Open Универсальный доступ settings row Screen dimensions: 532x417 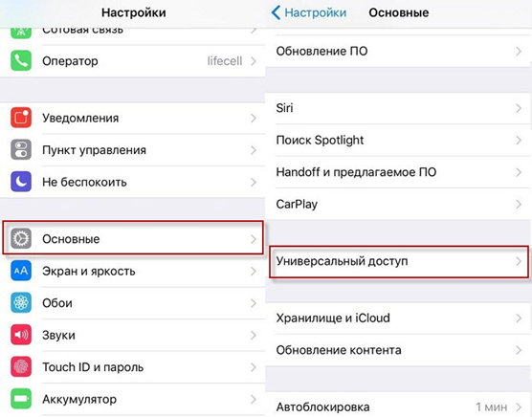pos(399,262)
